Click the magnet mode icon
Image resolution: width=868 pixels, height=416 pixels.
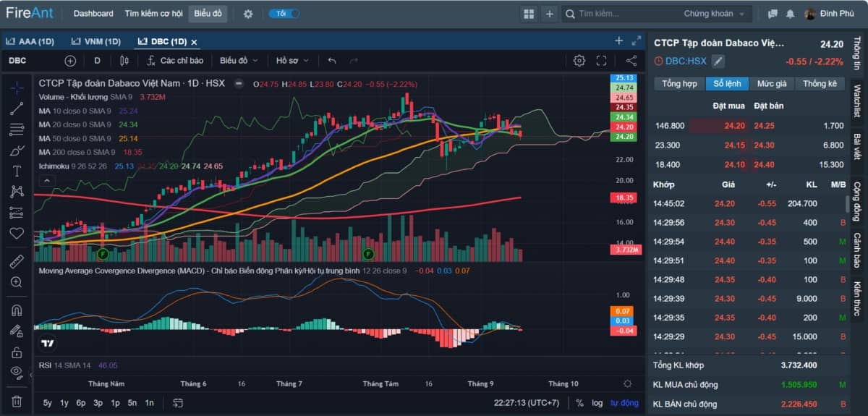point(17,310)
